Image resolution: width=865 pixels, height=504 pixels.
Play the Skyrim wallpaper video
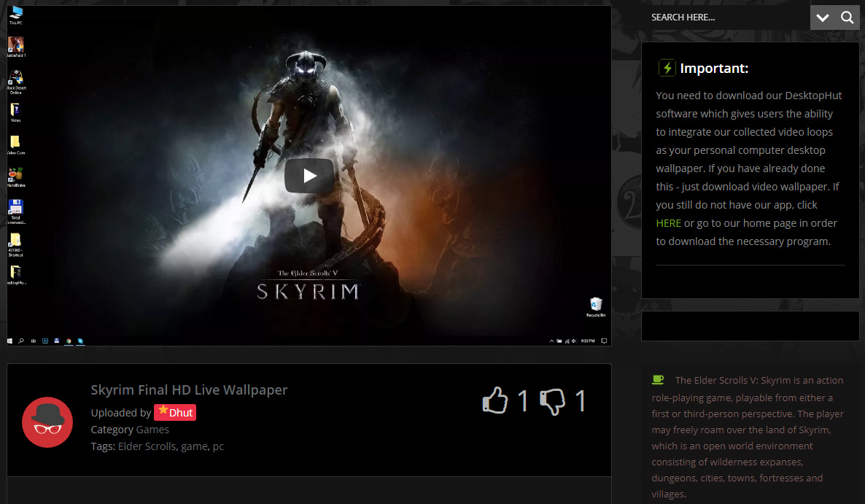pyautogui.click(x=309, y=176)
